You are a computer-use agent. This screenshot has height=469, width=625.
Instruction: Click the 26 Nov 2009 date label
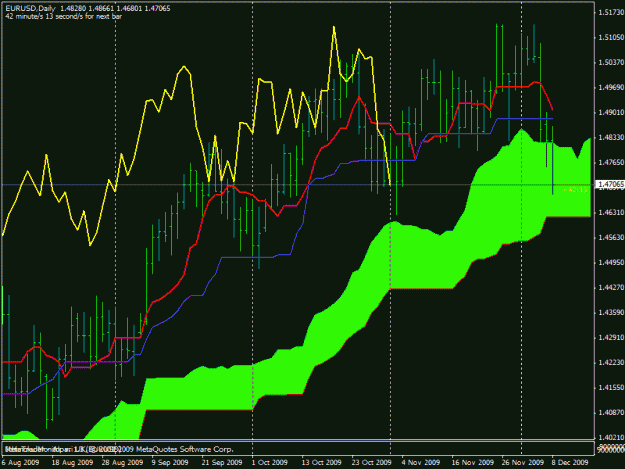click(522, 462)
